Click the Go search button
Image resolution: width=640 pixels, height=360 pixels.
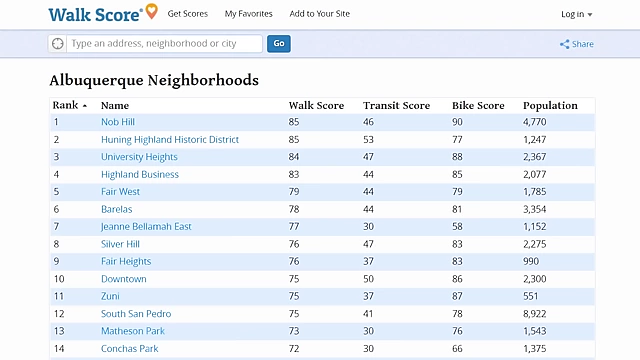pyautogui.click(x=279, y=43)
